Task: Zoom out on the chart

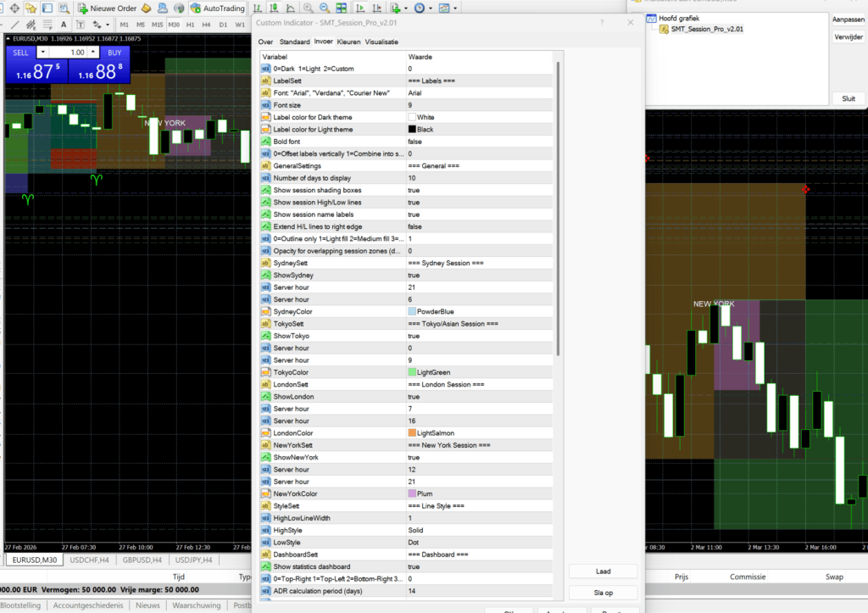Action: click(x=324, y=8)
